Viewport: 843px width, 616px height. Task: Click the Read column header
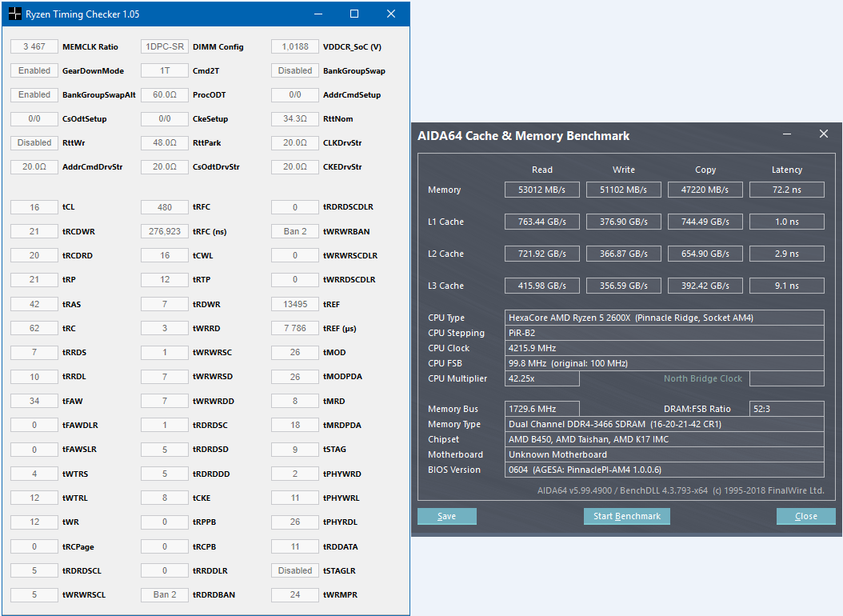point(542,170)
